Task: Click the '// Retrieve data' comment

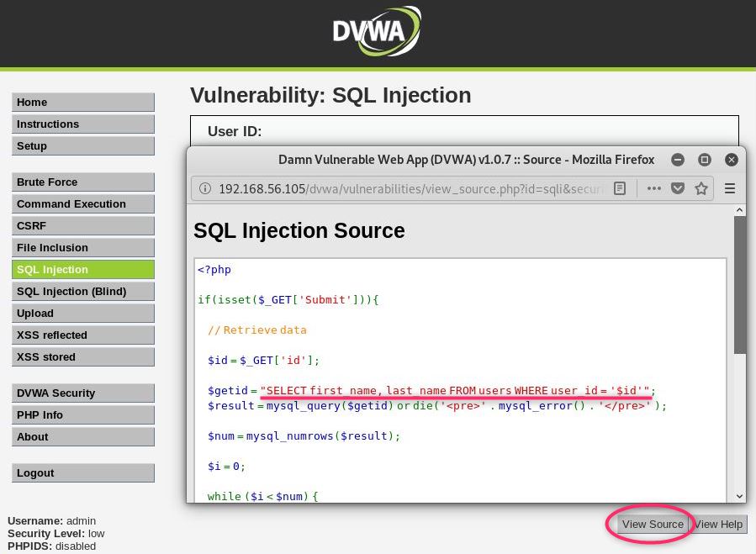Action: click(x=257, y=330)
